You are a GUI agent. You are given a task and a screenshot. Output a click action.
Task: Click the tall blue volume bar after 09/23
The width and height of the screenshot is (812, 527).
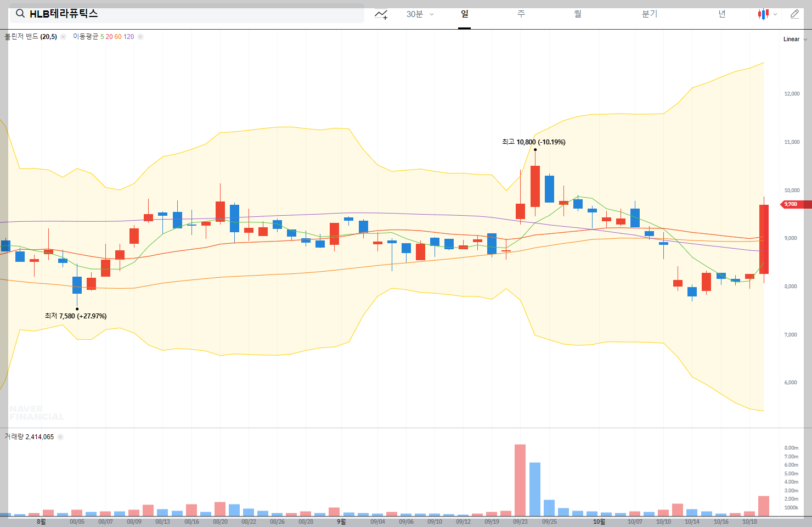535,489
